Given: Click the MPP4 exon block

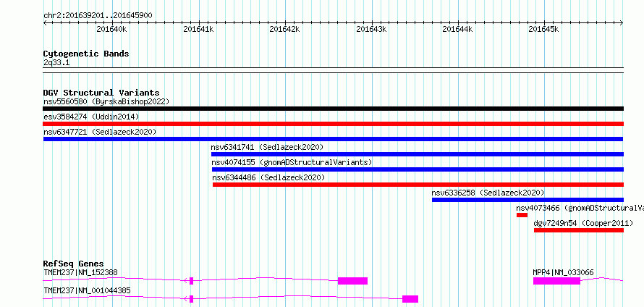Looking at the screenshot, I should click(557, 281).
